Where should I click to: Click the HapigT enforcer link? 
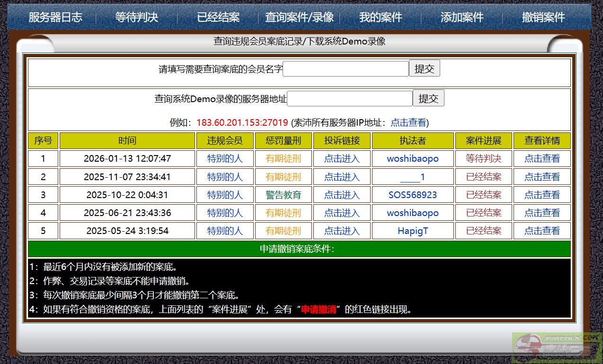point(413,231)
